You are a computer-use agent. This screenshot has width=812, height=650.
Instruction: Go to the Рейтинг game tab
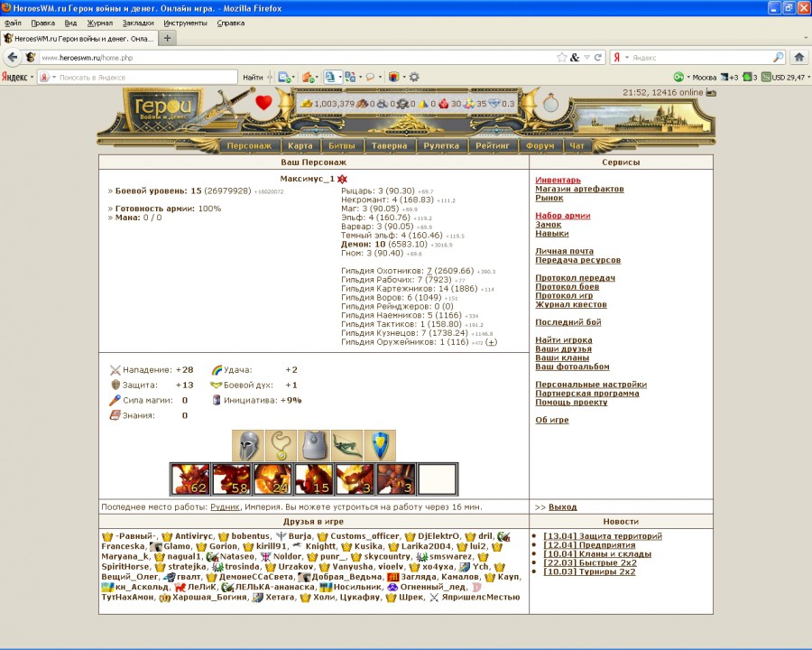[493, 145]
